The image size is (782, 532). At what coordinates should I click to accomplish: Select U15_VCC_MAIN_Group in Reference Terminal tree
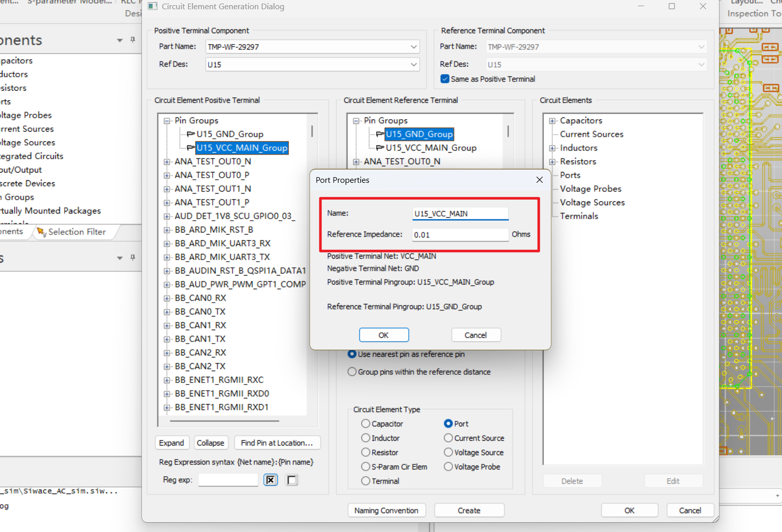[x=431, y=148]
